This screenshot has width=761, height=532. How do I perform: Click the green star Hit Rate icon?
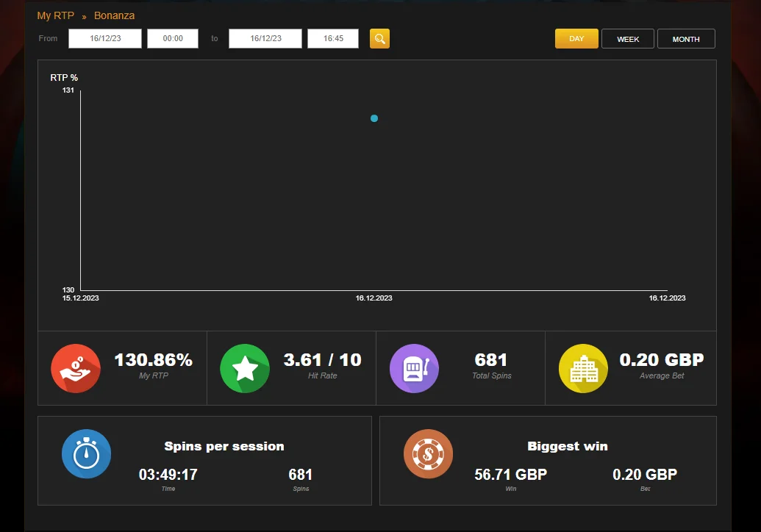245,368
